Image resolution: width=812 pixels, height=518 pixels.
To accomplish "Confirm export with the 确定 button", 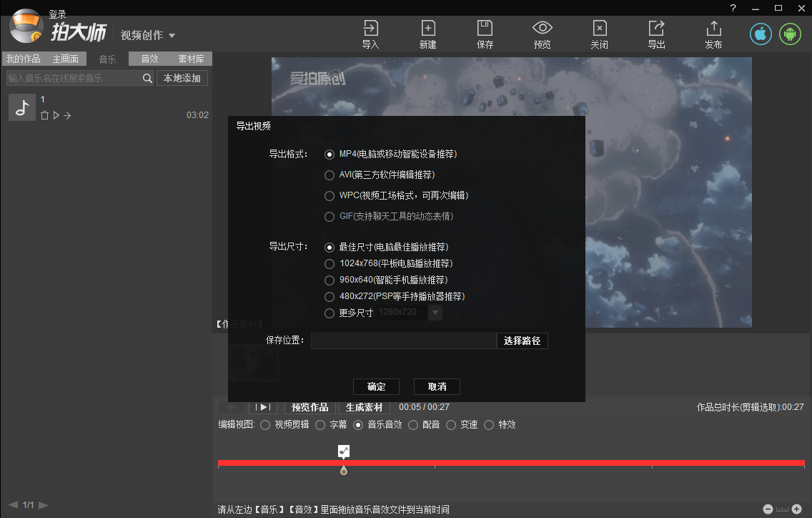I will [376, 386].
